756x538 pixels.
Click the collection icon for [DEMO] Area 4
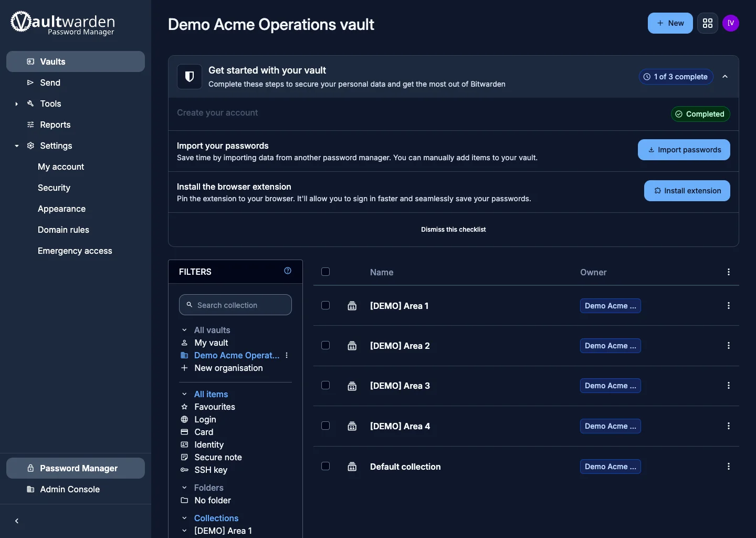tap(352, 426)
